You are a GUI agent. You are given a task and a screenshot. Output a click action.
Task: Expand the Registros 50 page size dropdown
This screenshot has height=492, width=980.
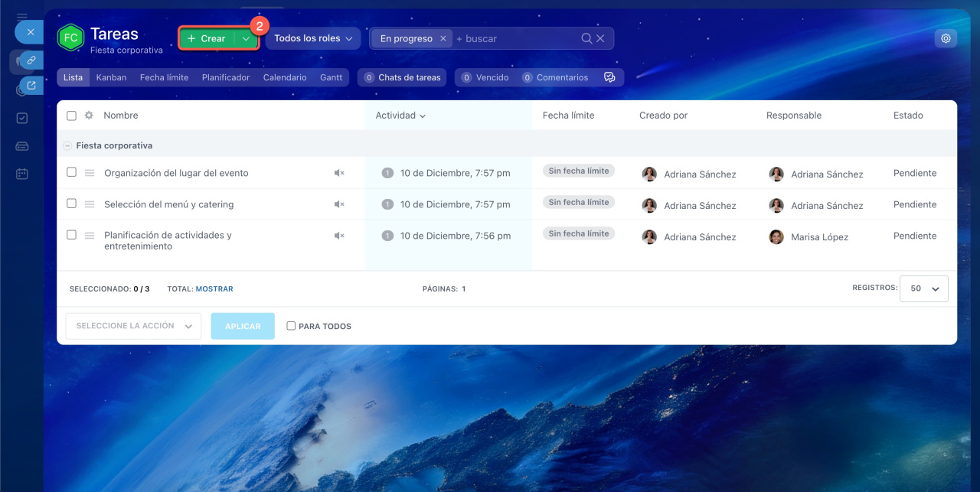point(923,289)
